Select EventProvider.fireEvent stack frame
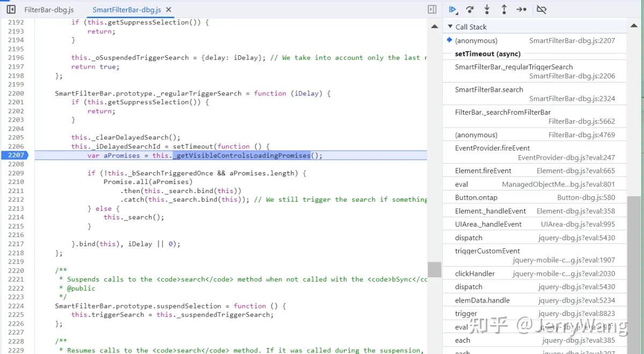 535,152
